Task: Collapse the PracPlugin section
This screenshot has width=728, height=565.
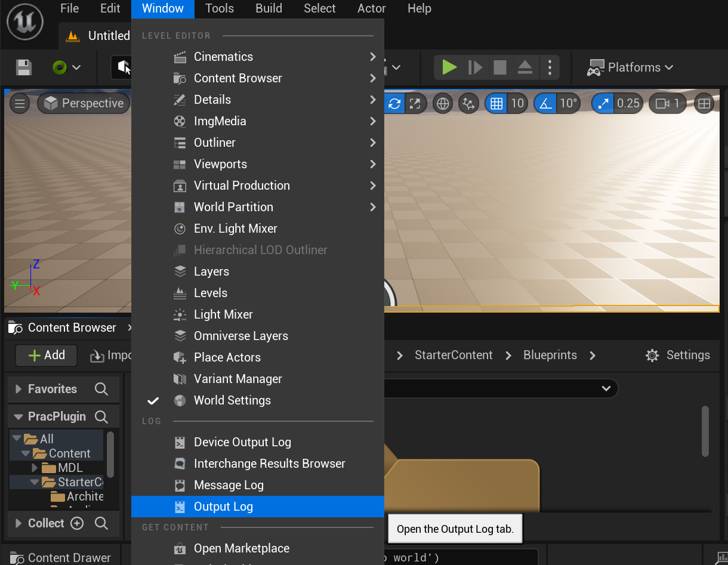Action: [x=18, y=416]
